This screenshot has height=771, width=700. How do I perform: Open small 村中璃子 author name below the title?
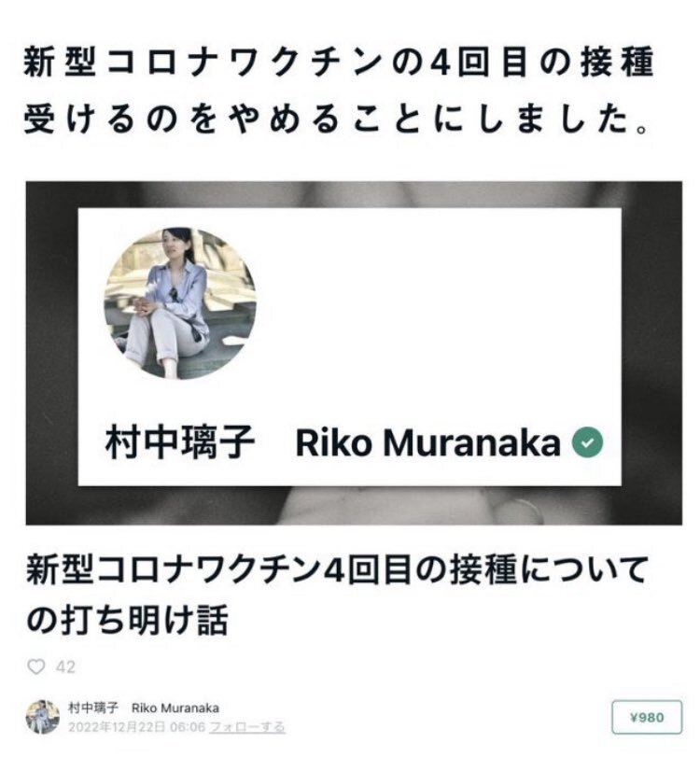coord(93,708)
